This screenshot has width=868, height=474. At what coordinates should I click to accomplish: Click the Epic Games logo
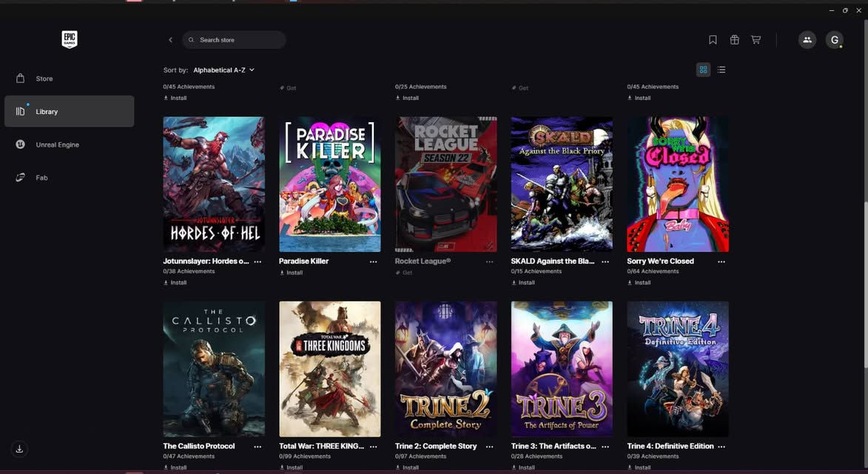[x=70, y=39]
